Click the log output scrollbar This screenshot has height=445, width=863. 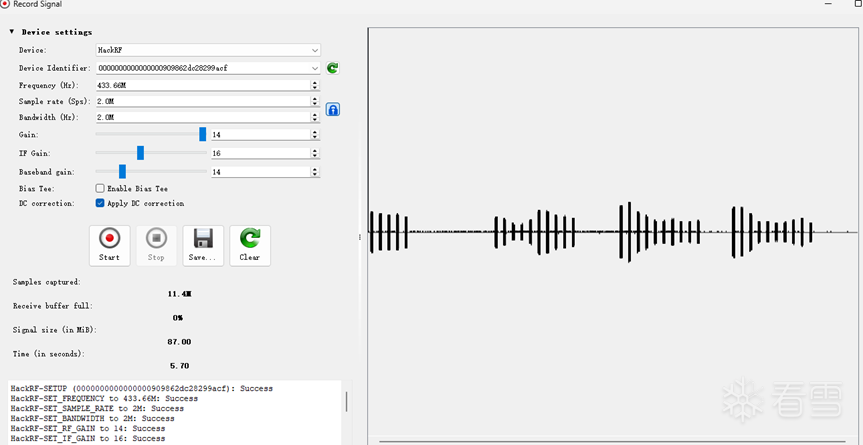point(346,402)
